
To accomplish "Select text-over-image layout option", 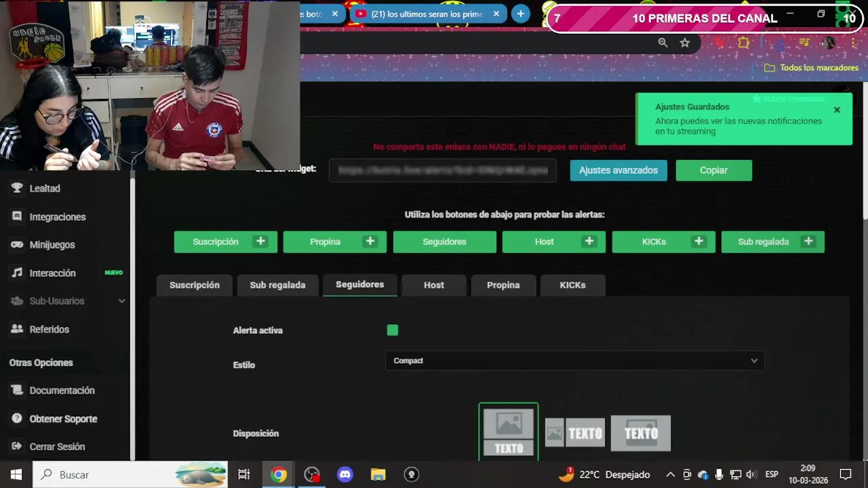I will pos(641,433).
